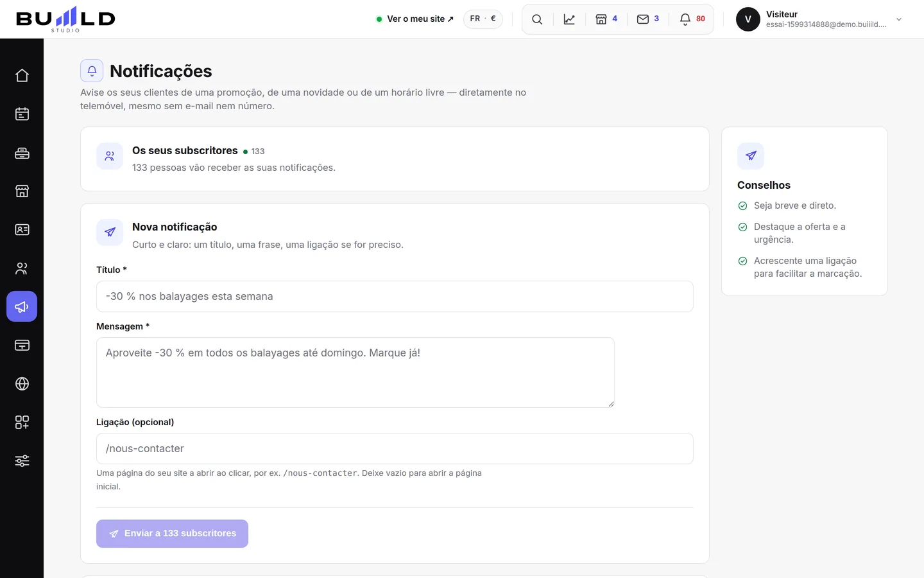Click the description starting 'Avise os seus clientes'

pos(303,100)
